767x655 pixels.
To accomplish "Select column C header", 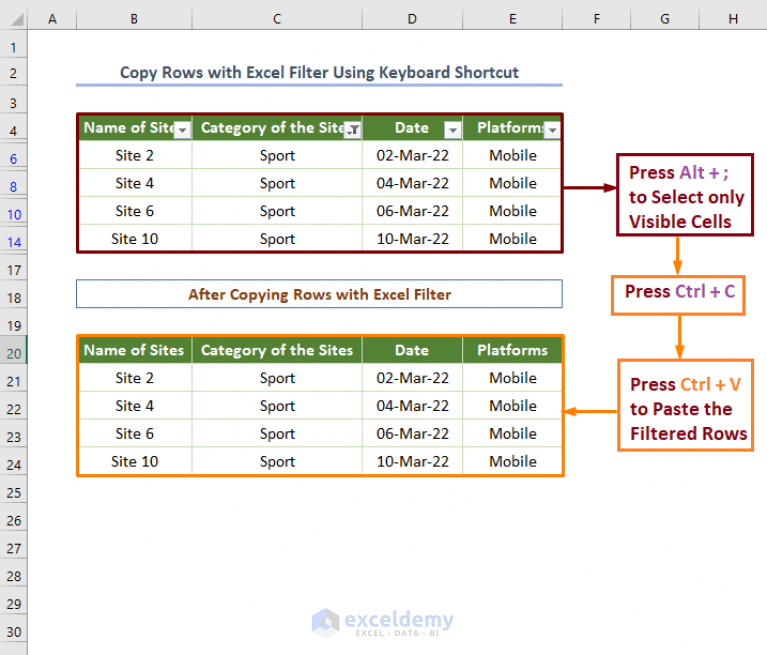I will (277, 19).
